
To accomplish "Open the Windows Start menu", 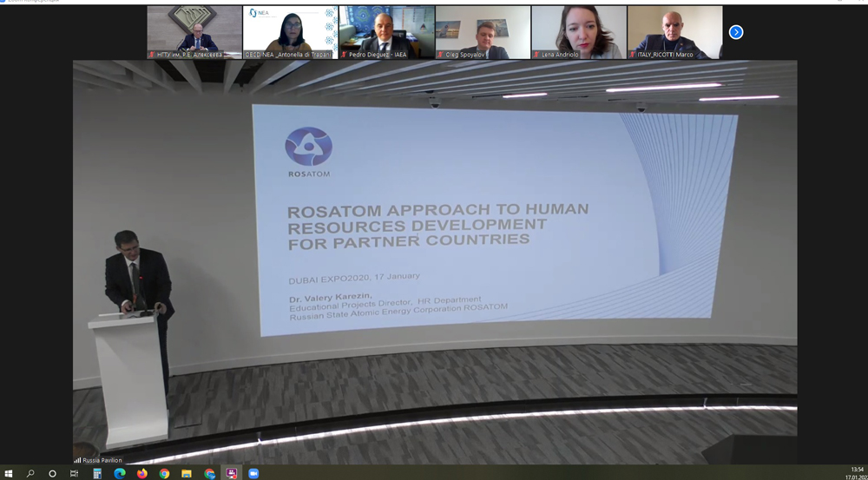I will click(9, 473).
